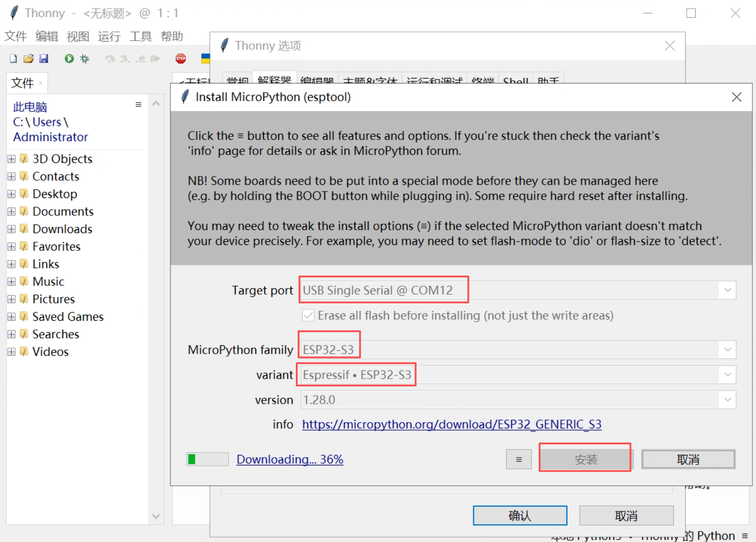Click the Thonny feather icon in the main window title
This screenshot has width=756, height=542.
(x=14, y=13)
